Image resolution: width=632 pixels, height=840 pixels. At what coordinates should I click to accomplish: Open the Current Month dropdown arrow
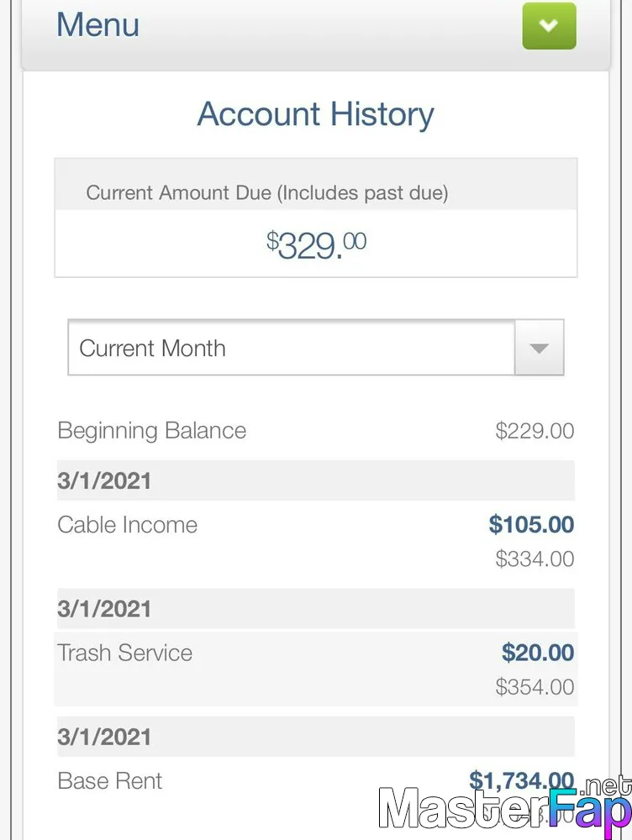pos(539,349)
